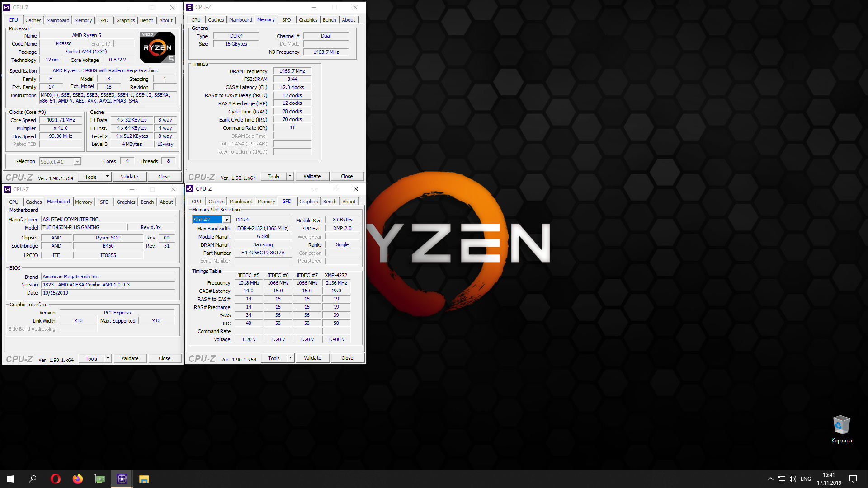
Task: Open Opera browser from taskbar
Action: 55,479
